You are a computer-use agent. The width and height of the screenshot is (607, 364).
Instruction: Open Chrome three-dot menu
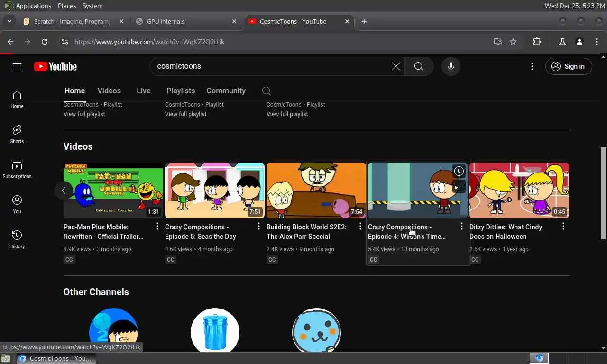click(x=597, y=42)
